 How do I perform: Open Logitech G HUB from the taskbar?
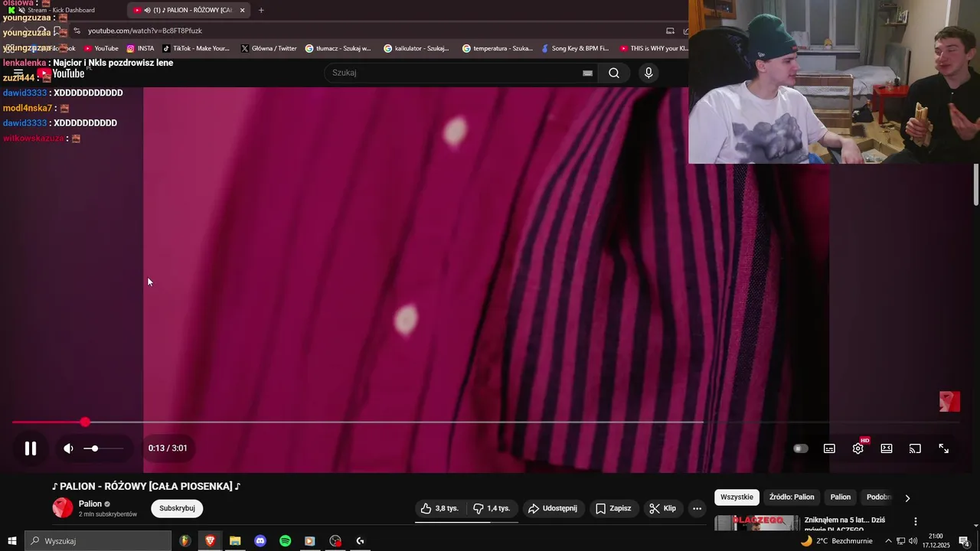360,541
